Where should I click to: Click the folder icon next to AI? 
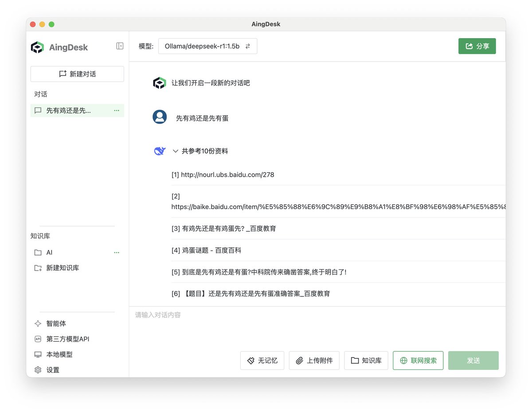coord(38,253)
